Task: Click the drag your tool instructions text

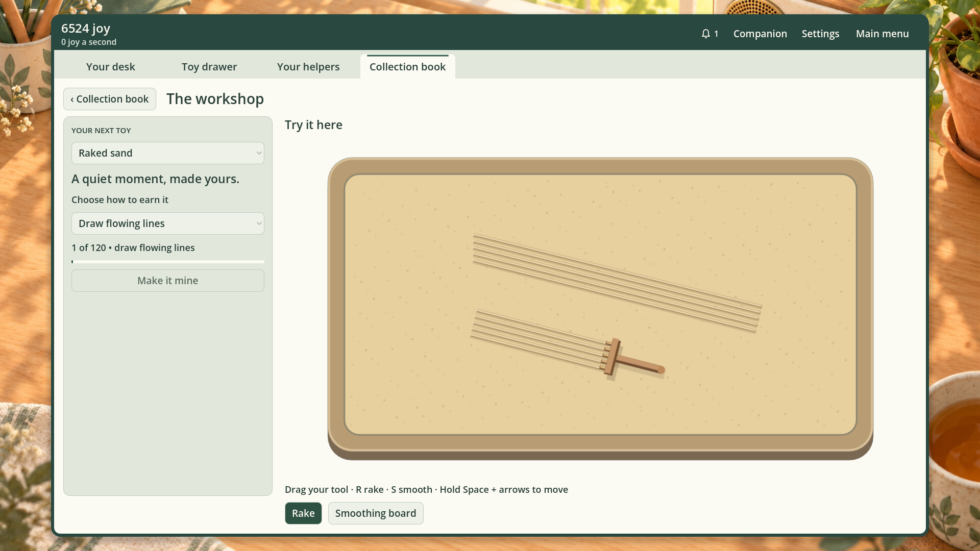Action: click(426, 490)
